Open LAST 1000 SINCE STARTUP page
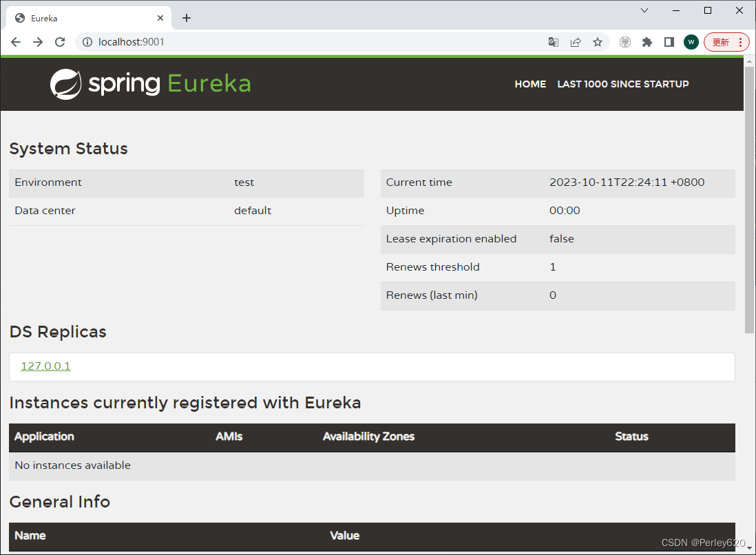This screenshot has height=555, width=756. coord(623,84)
